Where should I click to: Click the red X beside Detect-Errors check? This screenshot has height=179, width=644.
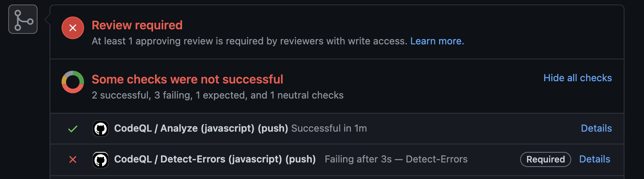click(x=73, y=160)
